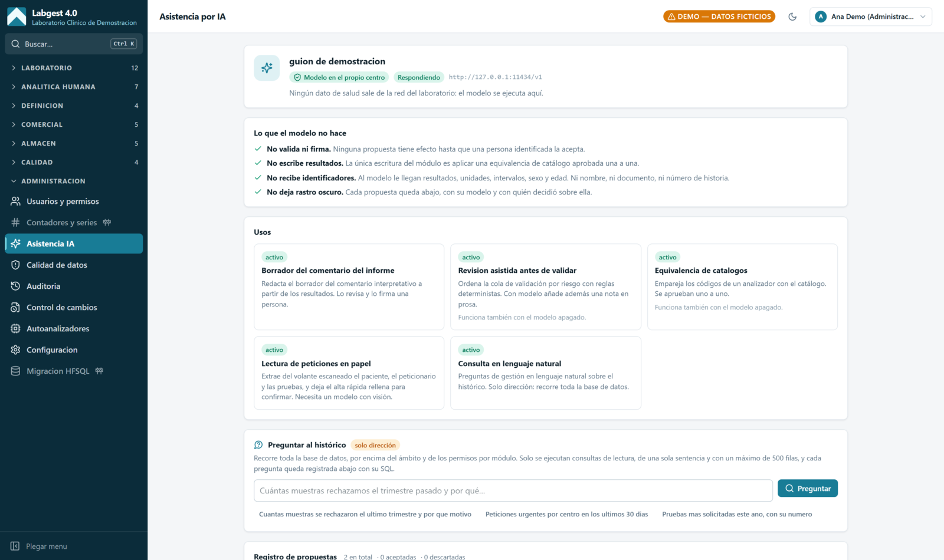Screen dimensions: 944x560
Task: Click the flag icon next to Migracion HFSQL
Action: (99, 371)
